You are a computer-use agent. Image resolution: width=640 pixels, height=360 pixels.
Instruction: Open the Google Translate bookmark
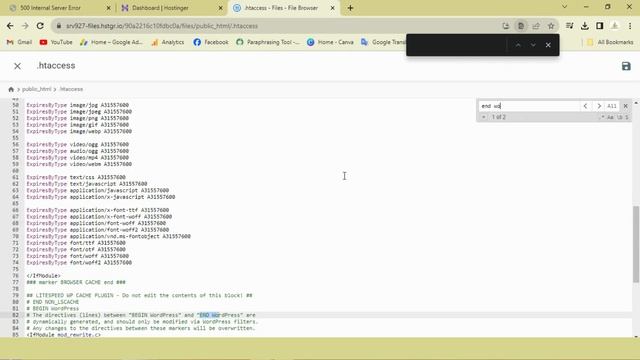point(383,42)
